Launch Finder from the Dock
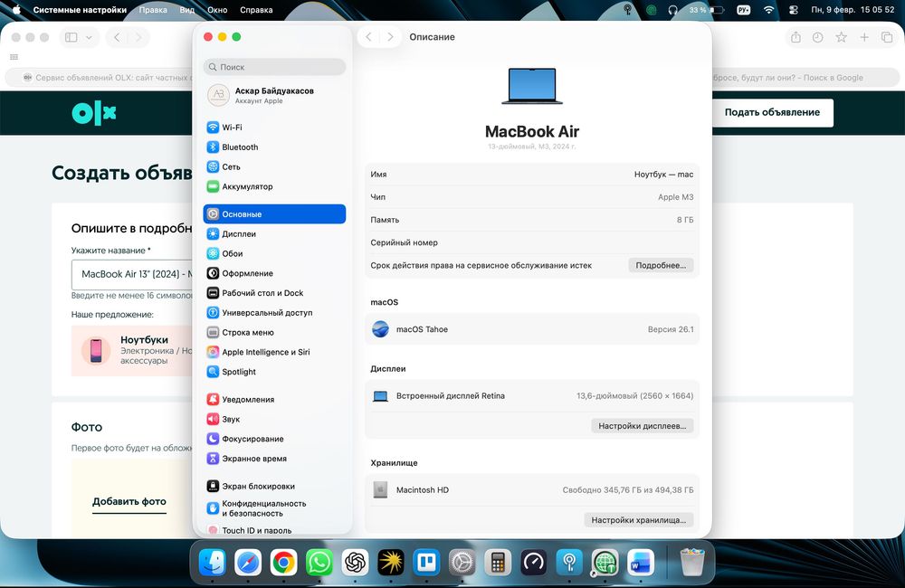 click(x=213, y=562)
